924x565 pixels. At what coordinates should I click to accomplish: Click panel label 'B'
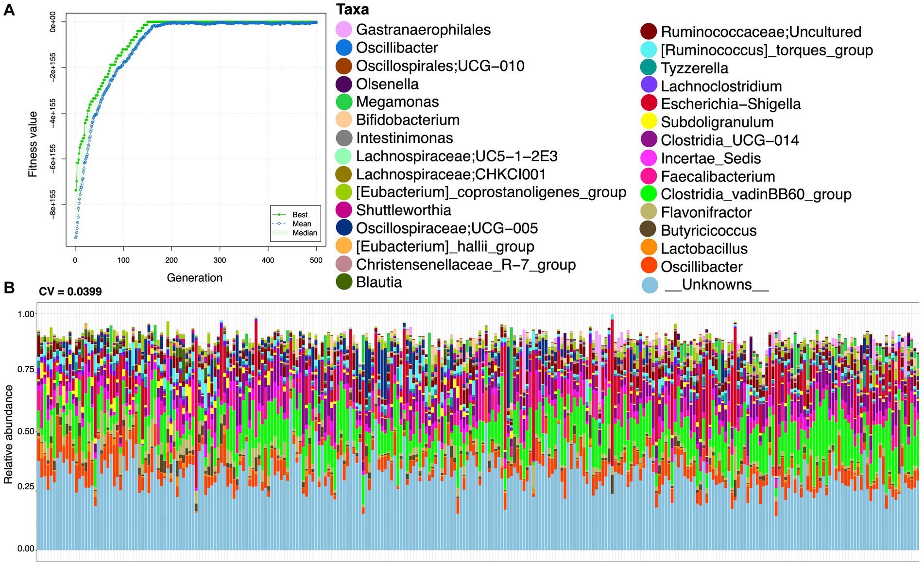point(9,288)
